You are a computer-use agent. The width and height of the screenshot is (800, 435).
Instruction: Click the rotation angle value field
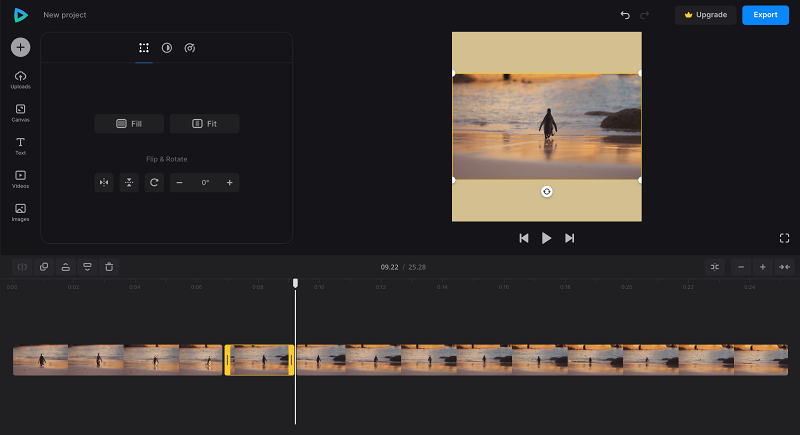205,183
